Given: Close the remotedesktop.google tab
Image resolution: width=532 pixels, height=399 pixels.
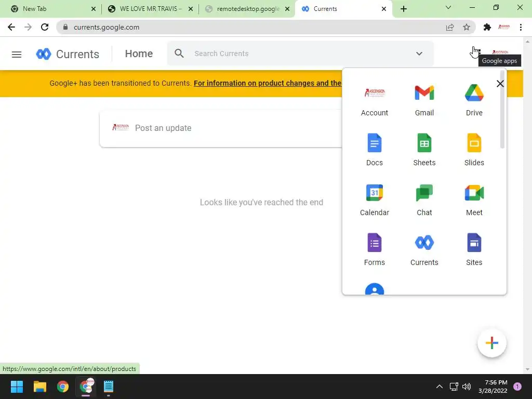Looking at the screenshot, I should (287, 9).
